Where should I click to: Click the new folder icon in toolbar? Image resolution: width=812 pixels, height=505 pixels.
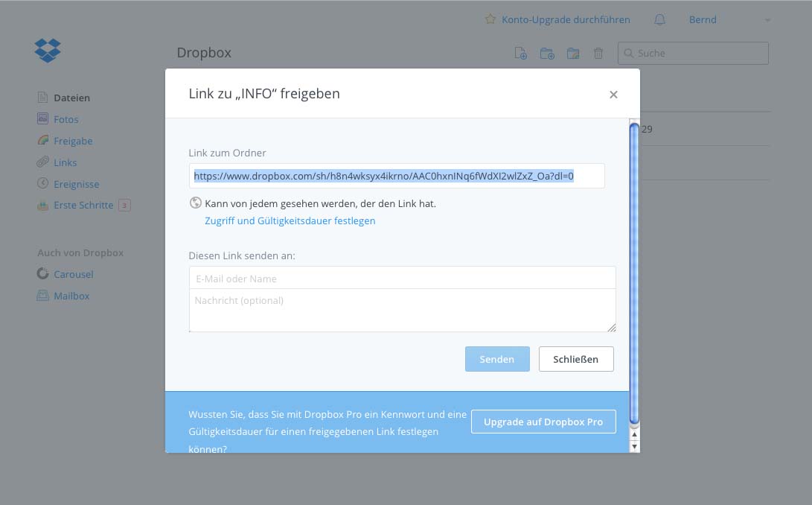(x=547, y=53)
